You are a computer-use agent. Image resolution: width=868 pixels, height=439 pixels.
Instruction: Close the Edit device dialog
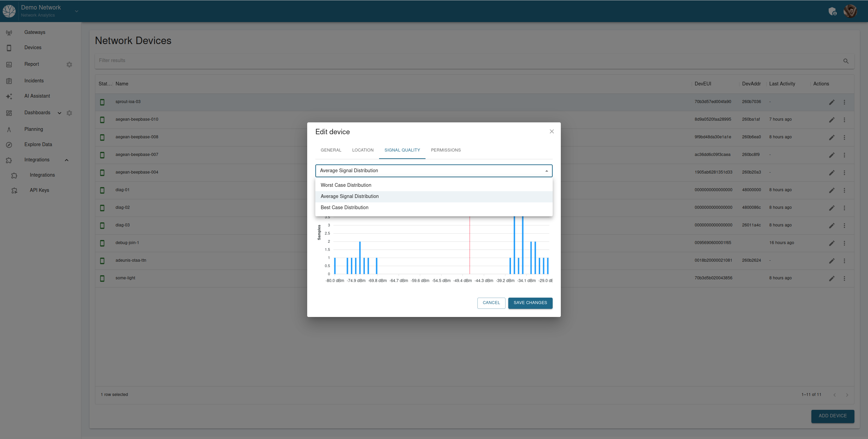(x=552, y=132)
